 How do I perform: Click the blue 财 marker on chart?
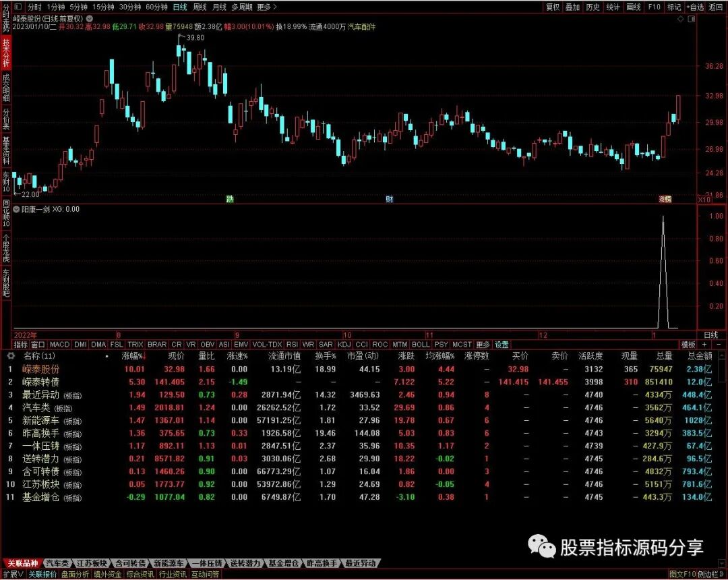(x=389, y=199)
